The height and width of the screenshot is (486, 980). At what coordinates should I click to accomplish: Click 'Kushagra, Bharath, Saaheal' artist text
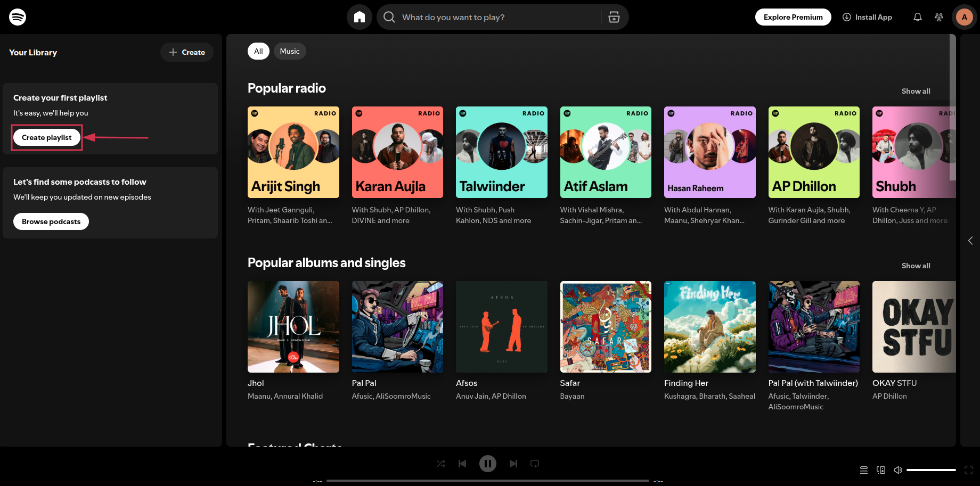[709, 396]
